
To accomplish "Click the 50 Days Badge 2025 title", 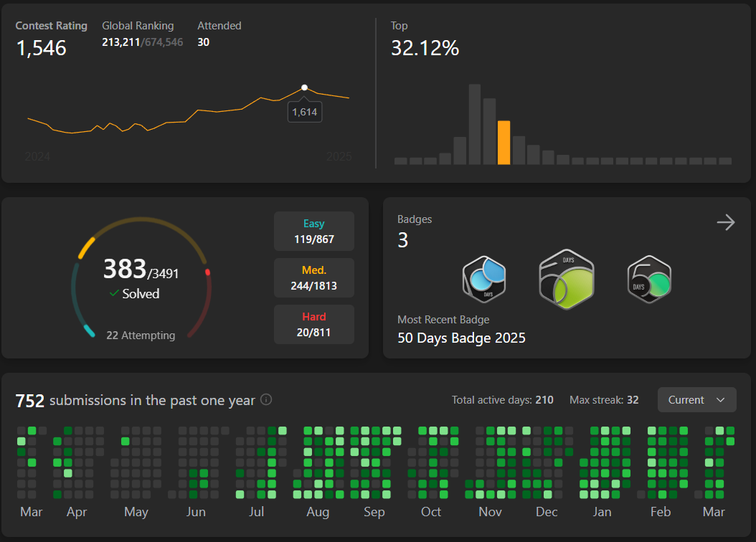I will tap(461, 338).
